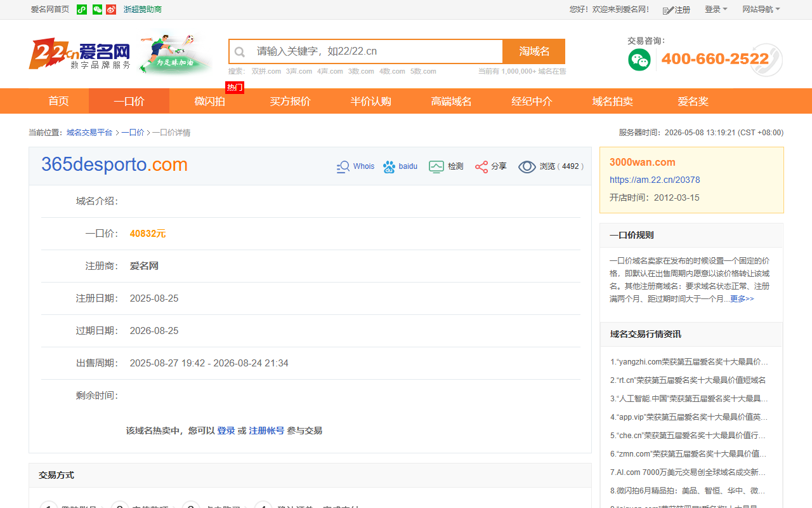Open the 高端域名 nav tab
Screen dimensions: 812x508
451,101
